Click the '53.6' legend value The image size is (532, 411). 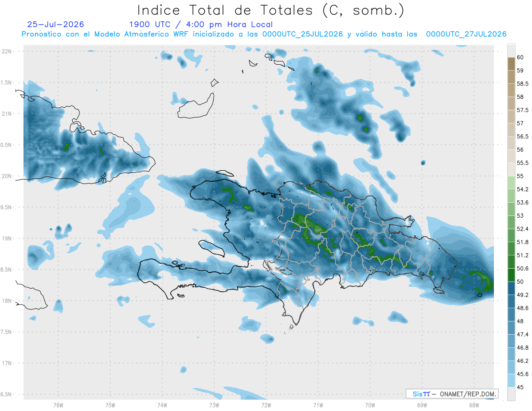(x=522, y=203)
